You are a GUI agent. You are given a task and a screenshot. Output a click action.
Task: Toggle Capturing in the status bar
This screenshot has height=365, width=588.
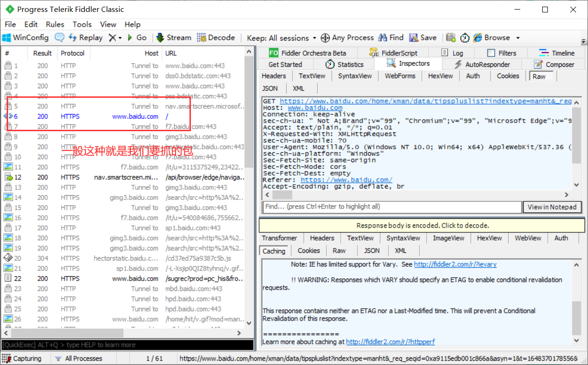pyautogui.click(x=22, y=358)
